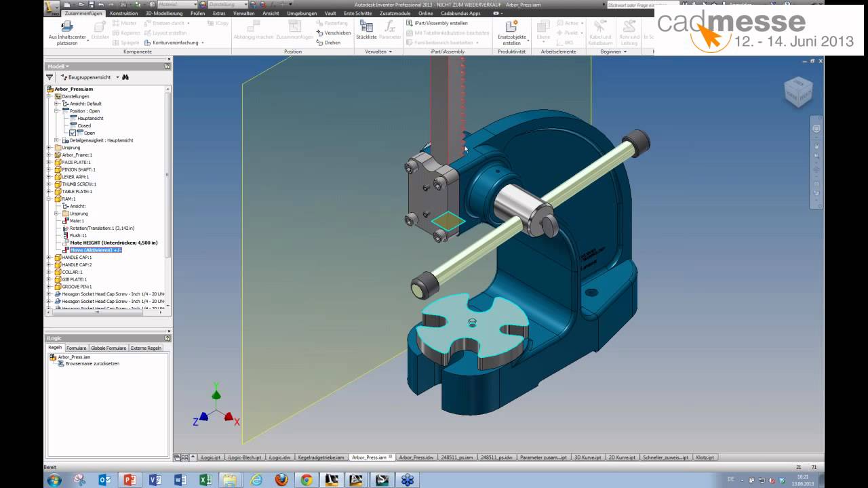868x488 pixels.
Task: Click the Modell panel header dropdown
Action: (x=57, y=66)
